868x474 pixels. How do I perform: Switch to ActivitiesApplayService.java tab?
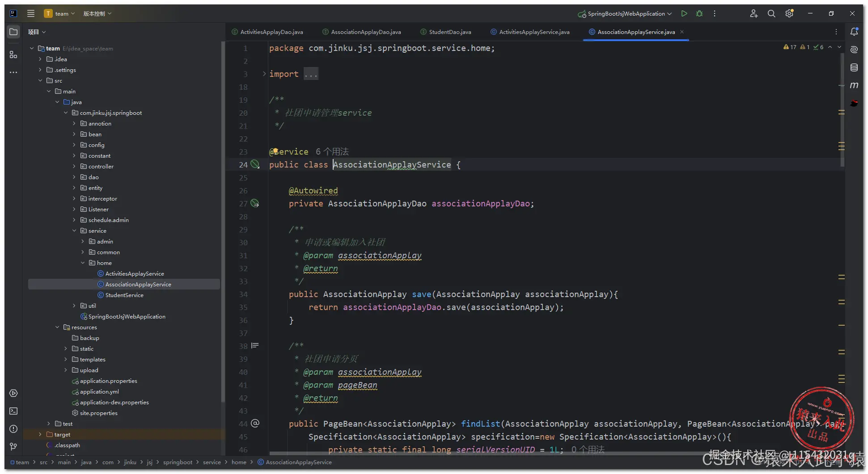click(x=530, y=32)
